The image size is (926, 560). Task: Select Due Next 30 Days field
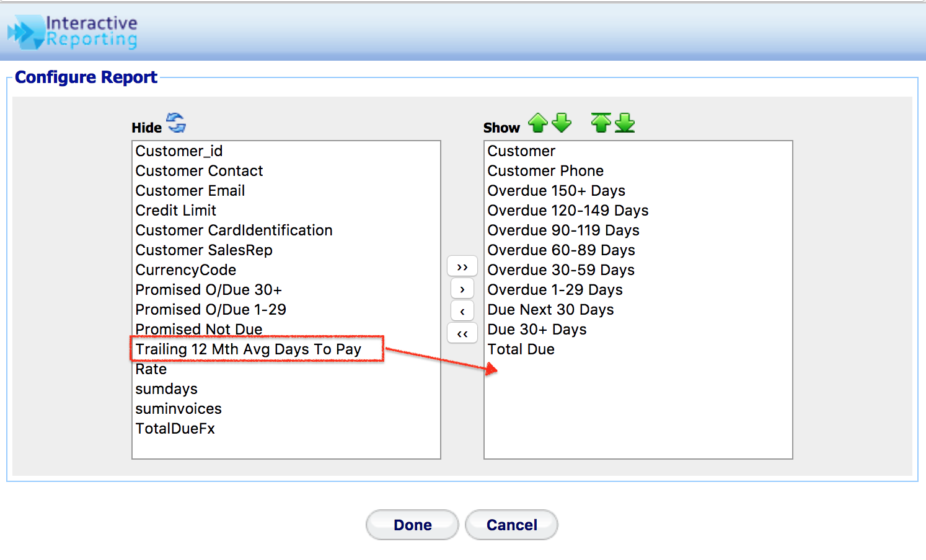click(638, 310)
